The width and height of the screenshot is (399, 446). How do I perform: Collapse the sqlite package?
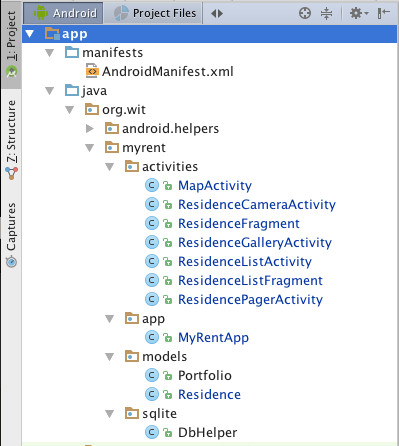pyautogui.click(x=110, y=414)
